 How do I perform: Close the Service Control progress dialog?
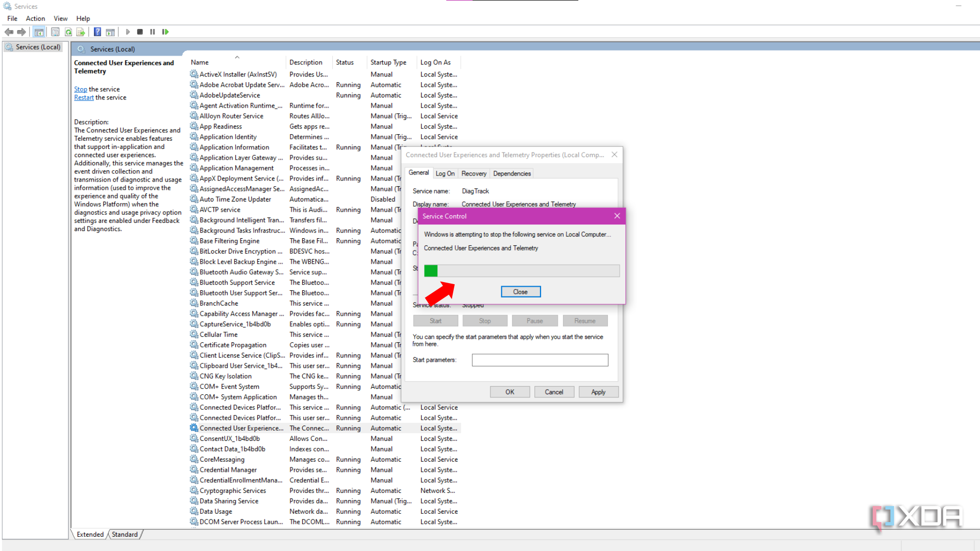tap(520, 291)
